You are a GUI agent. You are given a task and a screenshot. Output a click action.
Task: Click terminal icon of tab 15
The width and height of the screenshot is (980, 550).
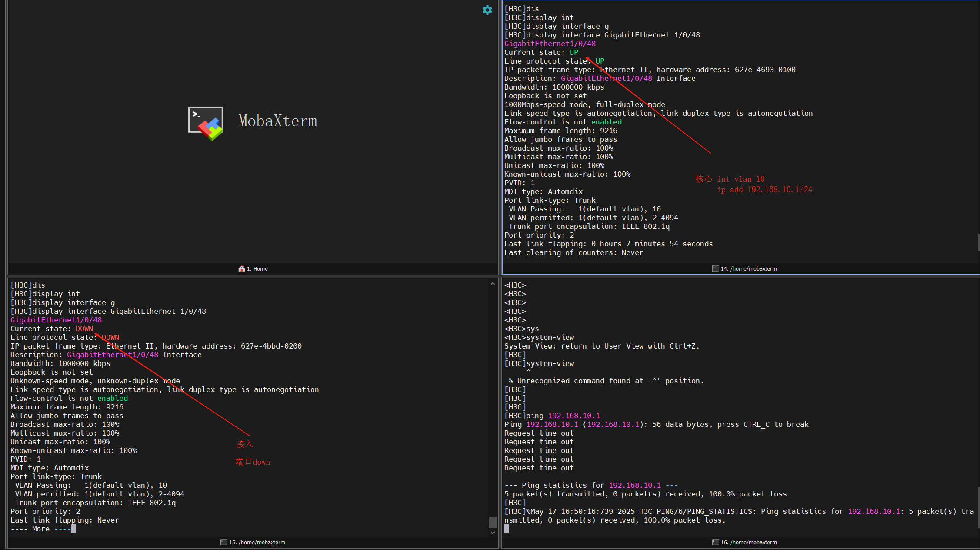click(223, 543)
